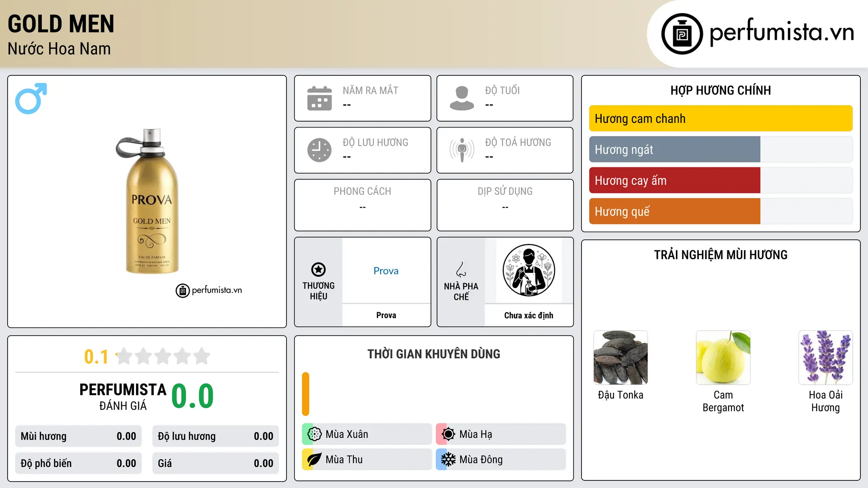The image size is (868, 488).
Task: Click the snowflake icon for Mùa Đông
Action: coord(448,460)
